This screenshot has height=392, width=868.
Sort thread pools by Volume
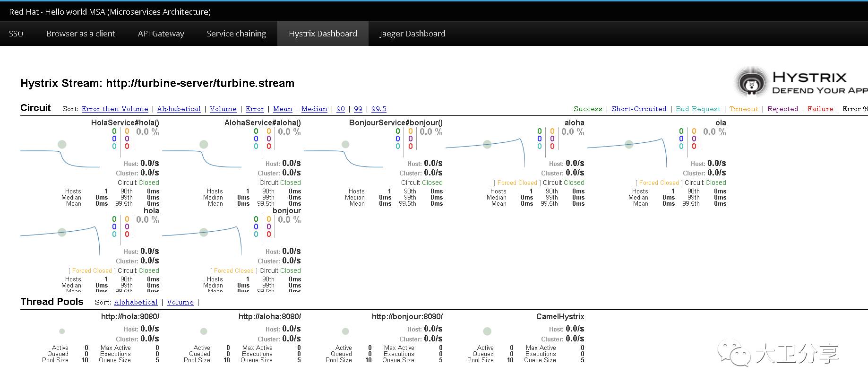pos(180,302)
